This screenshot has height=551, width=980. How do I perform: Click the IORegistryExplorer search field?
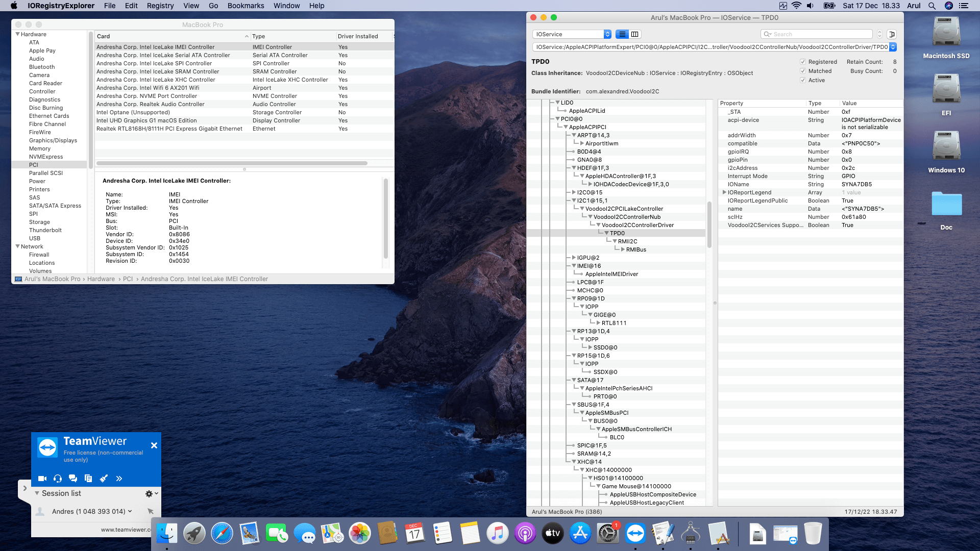pos(819,34)
